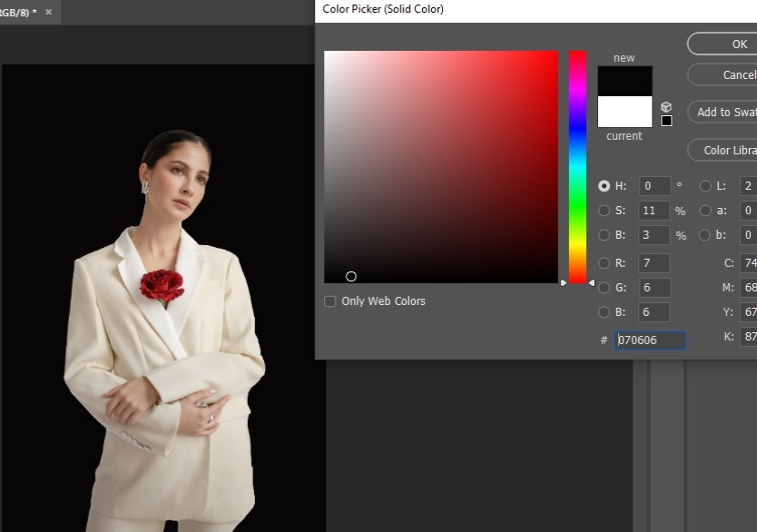The height and width of the screenshot is (532, 757).
Task: Click the vertical rainbow hue slider bar
Action: pos(577,163)
